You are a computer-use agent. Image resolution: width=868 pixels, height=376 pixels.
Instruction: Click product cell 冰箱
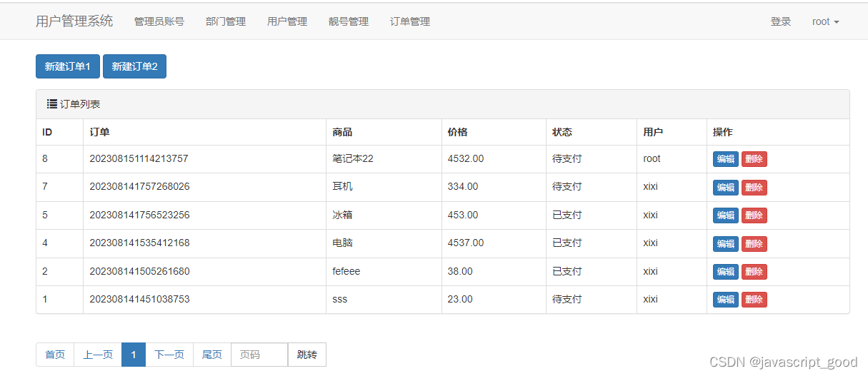(343, 215)
